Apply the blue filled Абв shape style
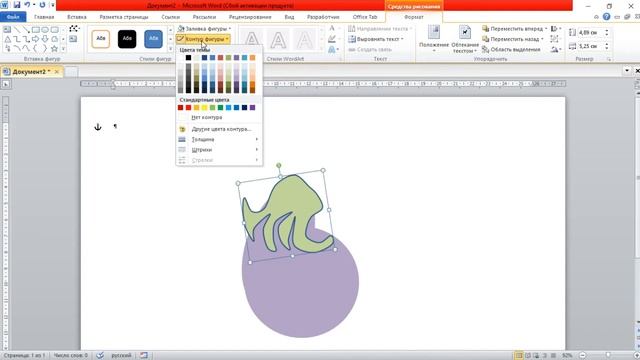This screenshot has width=640, height=360. (x=153, y=39)
